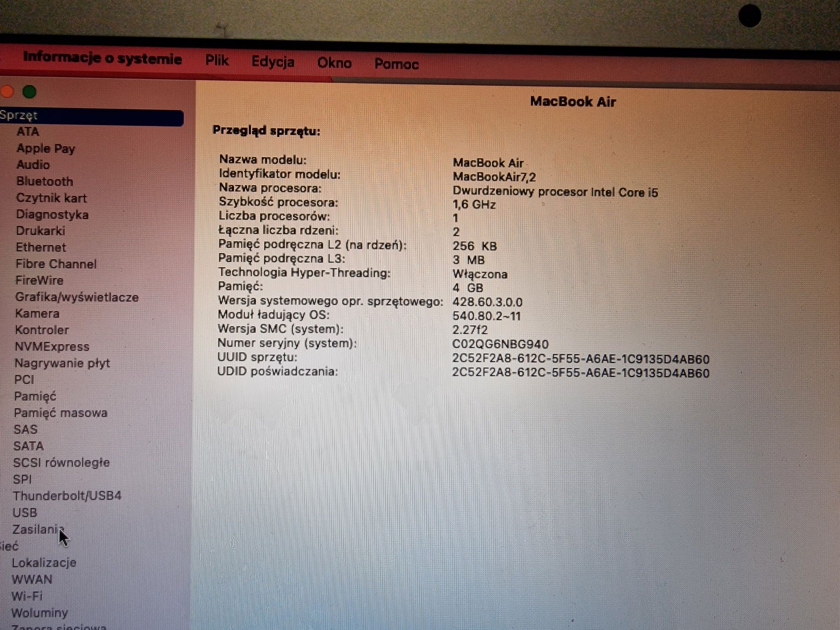
Task: Click the SMC version 2.27f2
Action: tap(470, 330)
